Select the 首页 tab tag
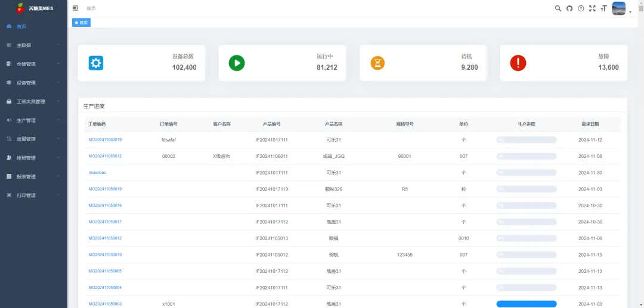This screenshot has width=644, height=308. (x=82, y=23)
